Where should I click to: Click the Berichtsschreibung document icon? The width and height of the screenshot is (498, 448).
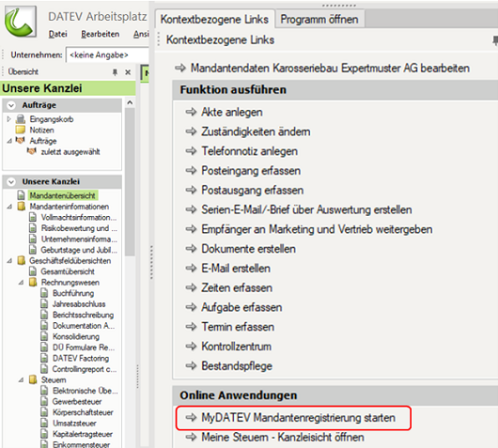(x=44, y=315)
